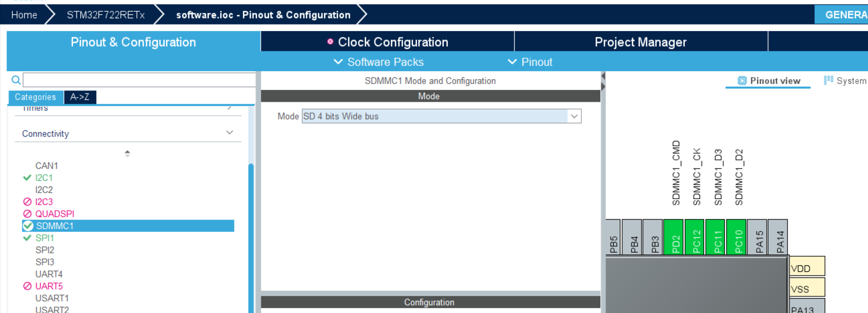Select UART4 in the Connectivity list

(x=49, y=274)
